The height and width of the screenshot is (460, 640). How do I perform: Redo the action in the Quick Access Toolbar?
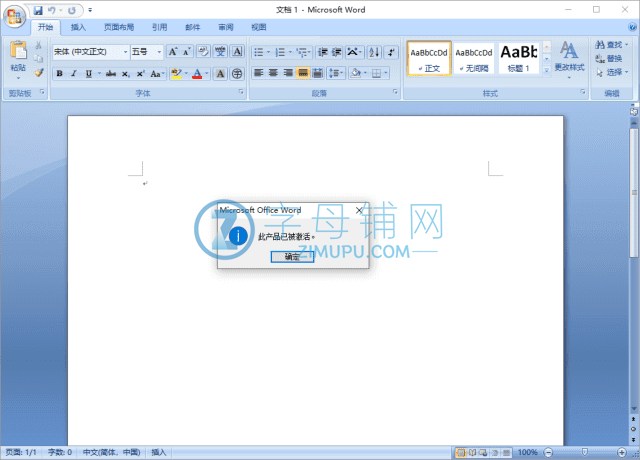(x=72, y=10)
